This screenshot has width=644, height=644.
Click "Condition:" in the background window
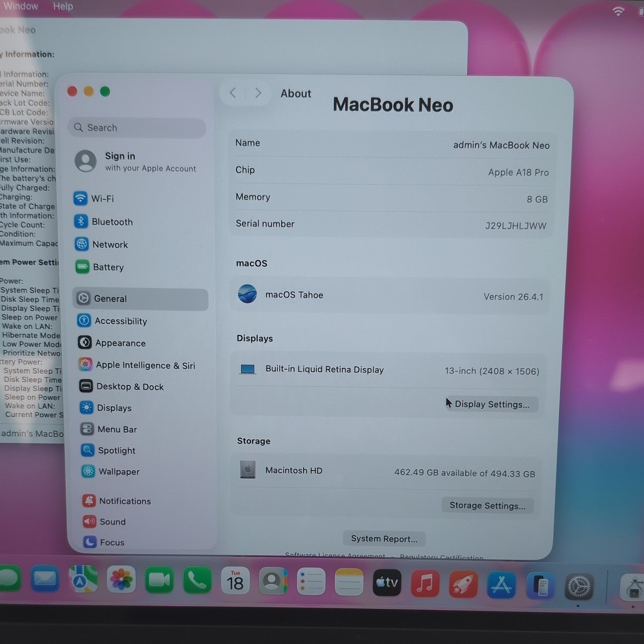[x=18, y=234]
